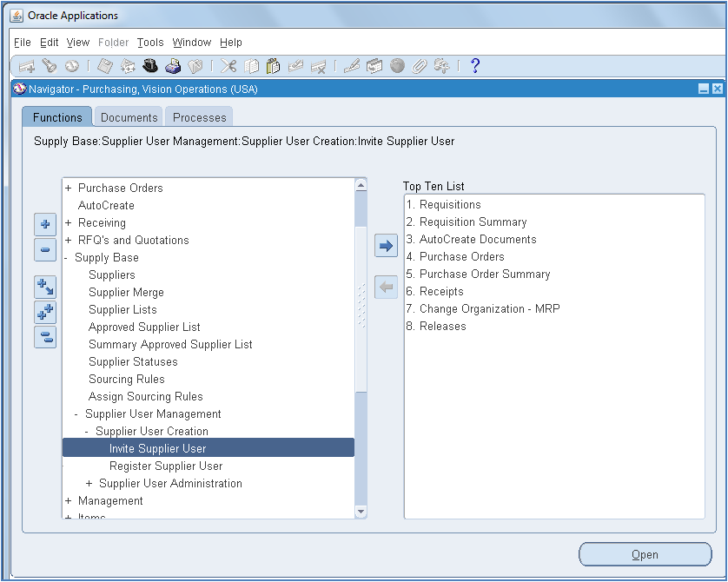Screen dimensions: 728x582
Task: Select Invite Supplier User item
Action: (208, 448)
